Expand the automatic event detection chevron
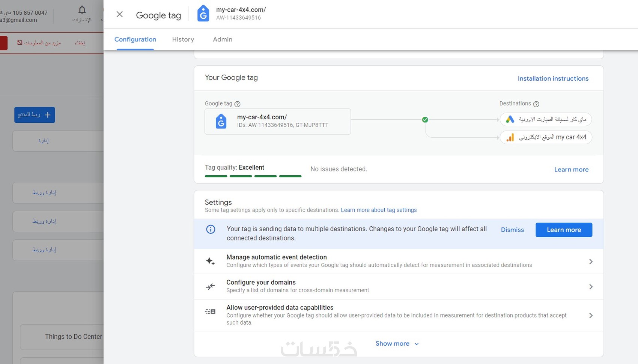This screenshot has height=364, width=638. pyautogui.click(x=591, y=262)
